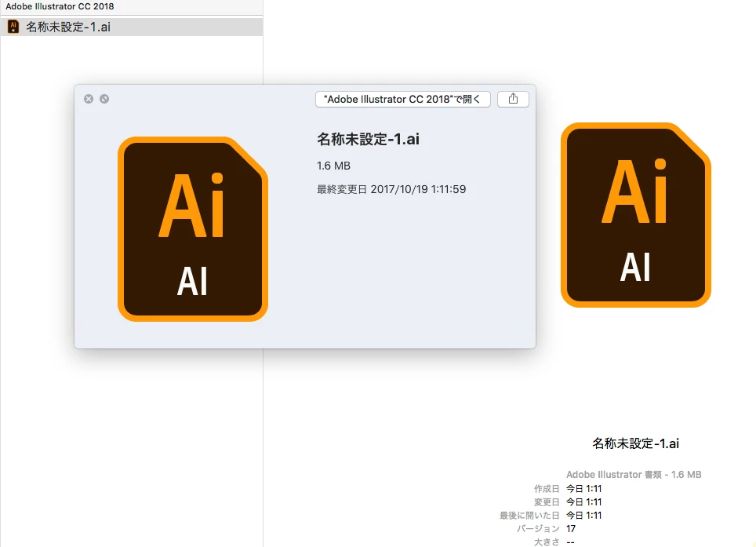The width and height of the screenshot is (756, 547).
Task: Click the 名称未設定-1.ai name in the preview pane
Action: point(635,443)
